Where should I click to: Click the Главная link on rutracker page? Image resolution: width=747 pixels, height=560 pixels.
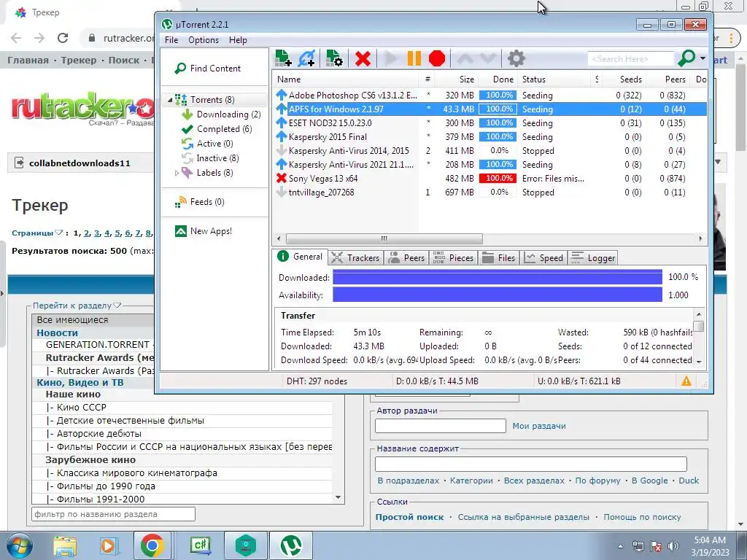[x=28, y=61]
